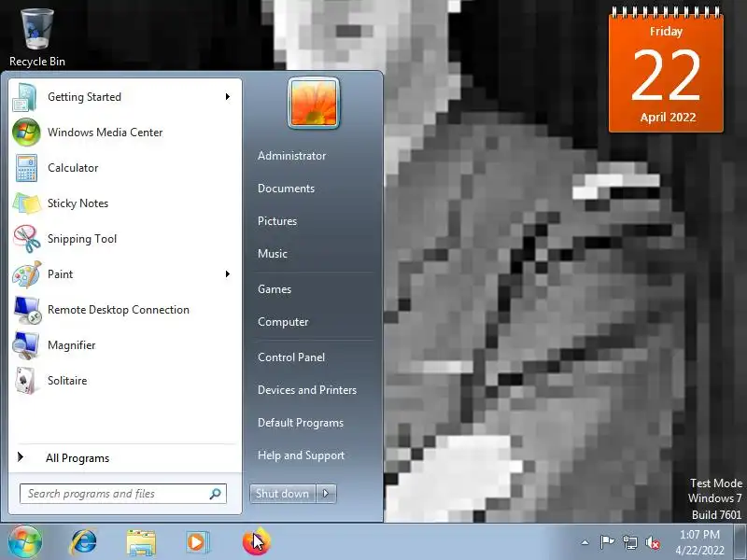
Task: Open Music library
Action: 273,254
